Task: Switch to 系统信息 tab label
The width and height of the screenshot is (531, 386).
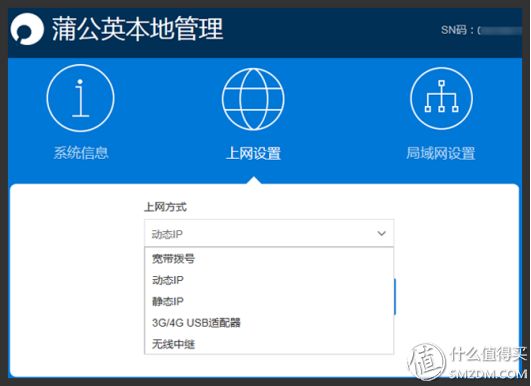Action: click(81, 153)
